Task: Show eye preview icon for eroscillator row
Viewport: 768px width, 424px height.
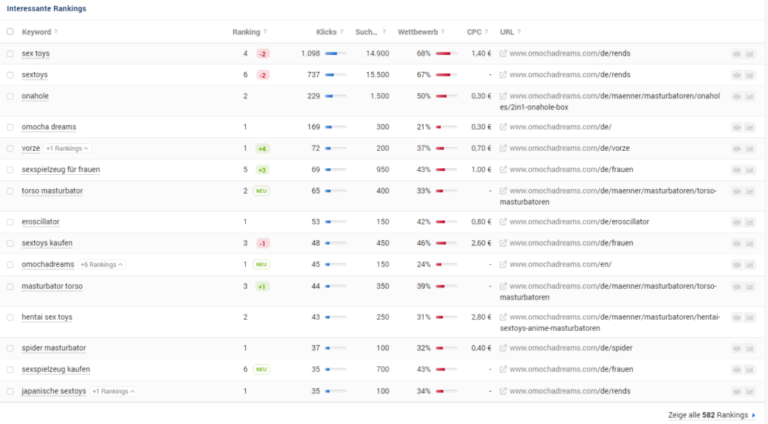Action: (737, 222)
